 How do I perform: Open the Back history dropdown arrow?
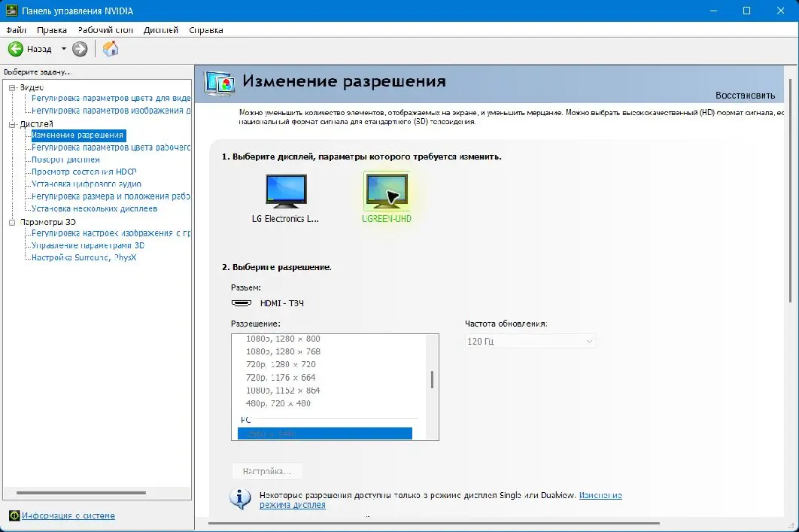click(x=64, y=49)
